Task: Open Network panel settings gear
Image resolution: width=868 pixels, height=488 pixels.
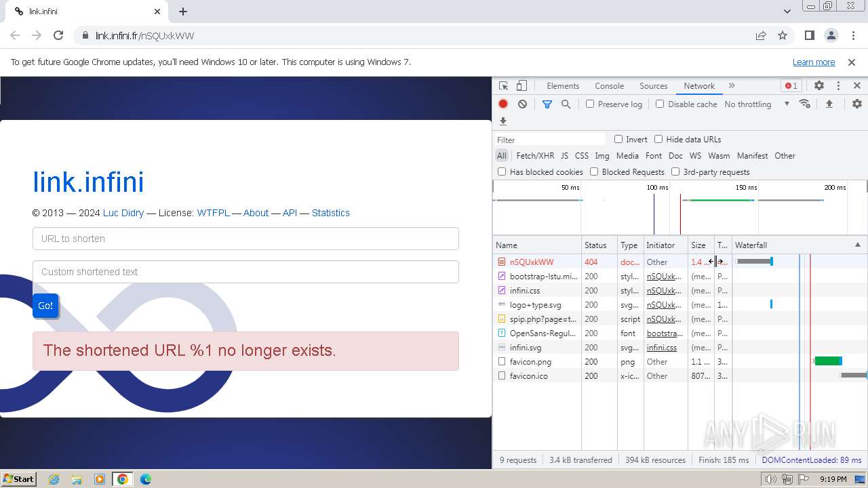Action: click(857, 104)
